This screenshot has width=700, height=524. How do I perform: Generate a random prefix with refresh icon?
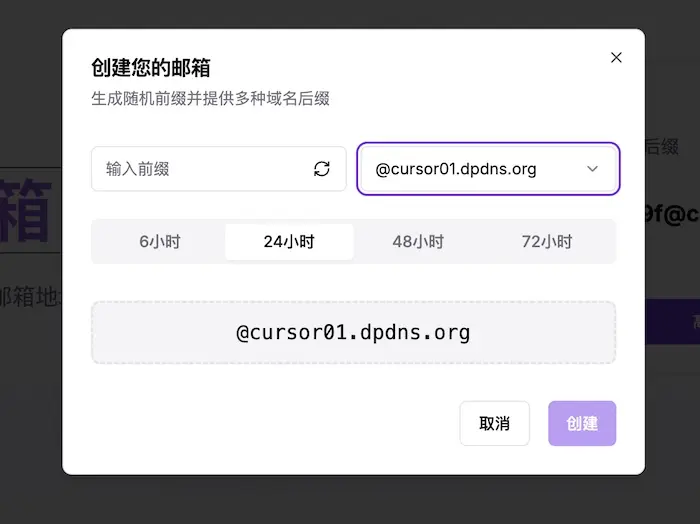pos(321,169)
